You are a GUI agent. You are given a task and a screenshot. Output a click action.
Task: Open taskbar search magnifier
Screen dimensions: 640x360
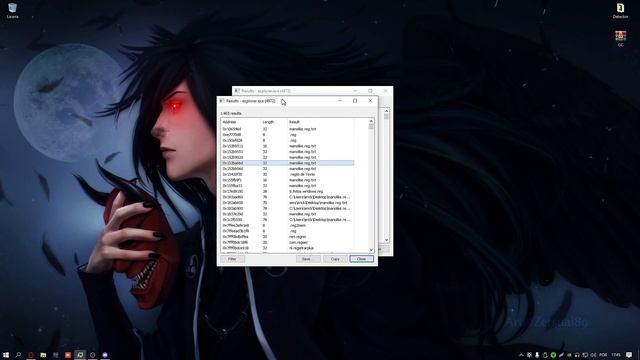coord(18,355)
